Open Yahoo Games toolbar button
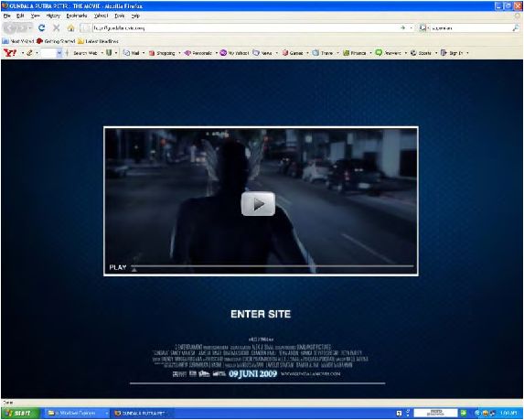 (x=293, y=53)
